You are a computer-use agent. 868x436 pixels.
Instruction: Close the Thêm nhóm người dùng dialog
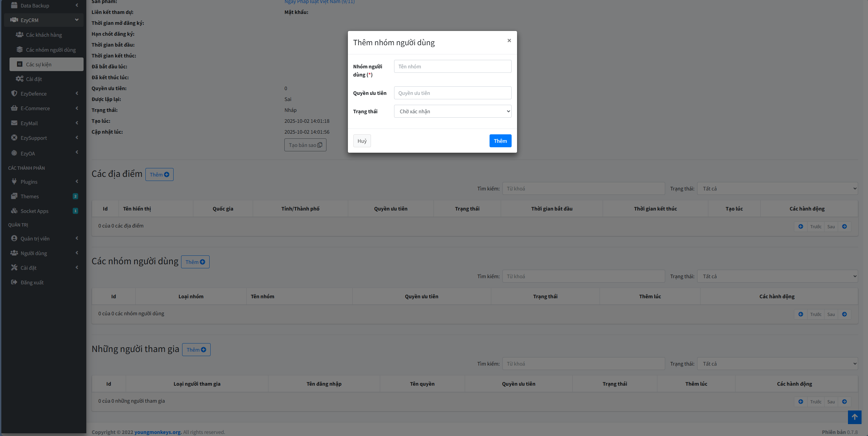click(x=509, y=40)
